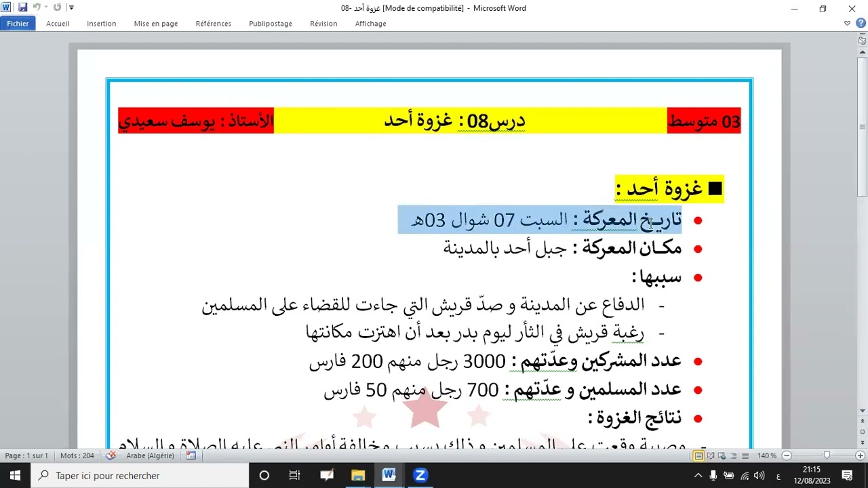Click the Cortana circle icon in taskbar
Screen dimensions: 868x488
pyautogui.click(x=264, y=476)
